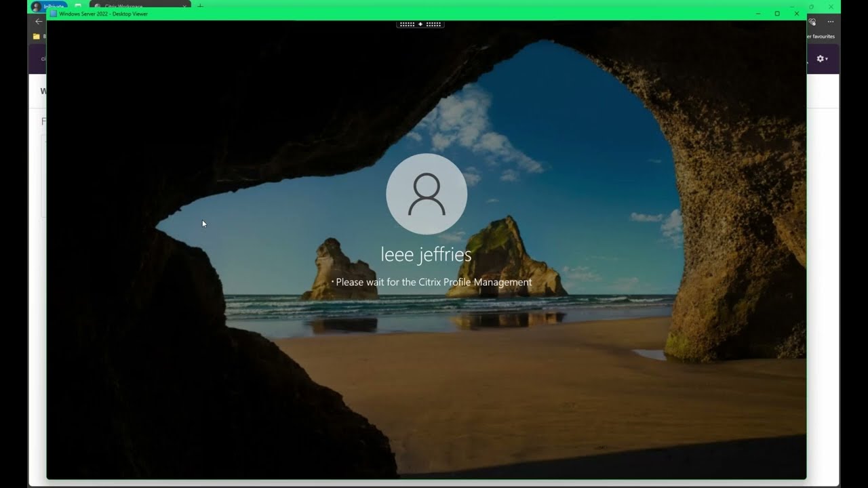The image size is (868, 488).
Task: Click the leee jeffries user name
Action: [x=426, y=254]
